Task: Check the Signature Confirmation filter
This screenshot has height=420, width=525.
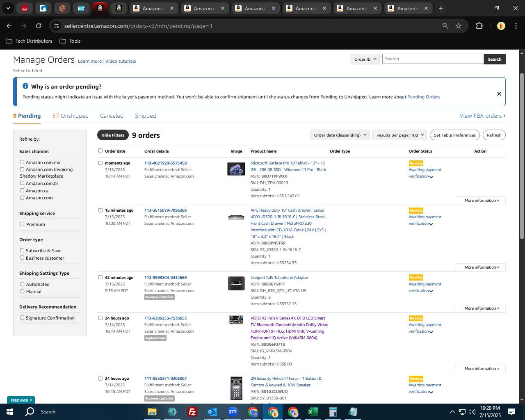Action: pos(22,317)
